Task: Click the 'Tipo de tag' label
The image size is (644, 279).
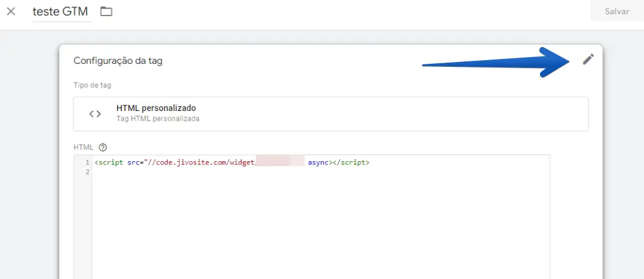Action: tap(92, 85)
